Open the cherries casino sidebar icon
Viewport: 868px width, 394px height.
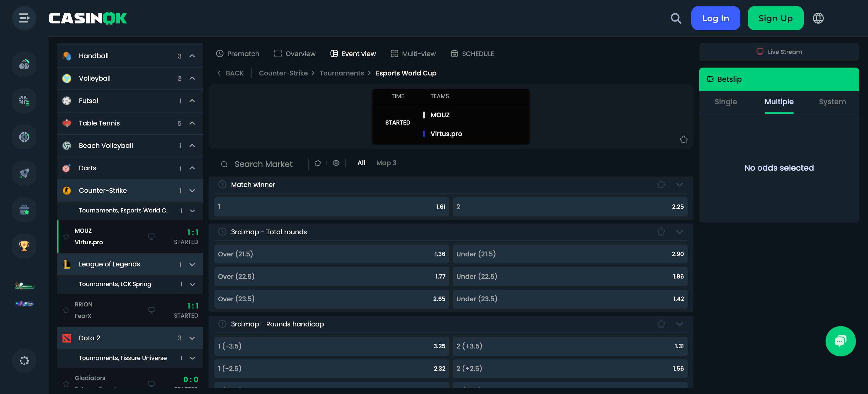(x=24, y=64)
